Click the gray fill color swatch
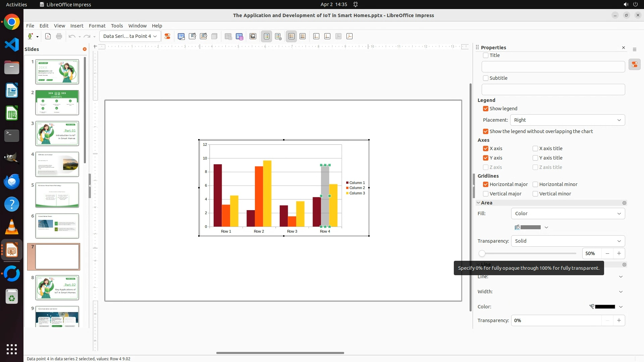This screenshot has width=644, height=362. 530,227
